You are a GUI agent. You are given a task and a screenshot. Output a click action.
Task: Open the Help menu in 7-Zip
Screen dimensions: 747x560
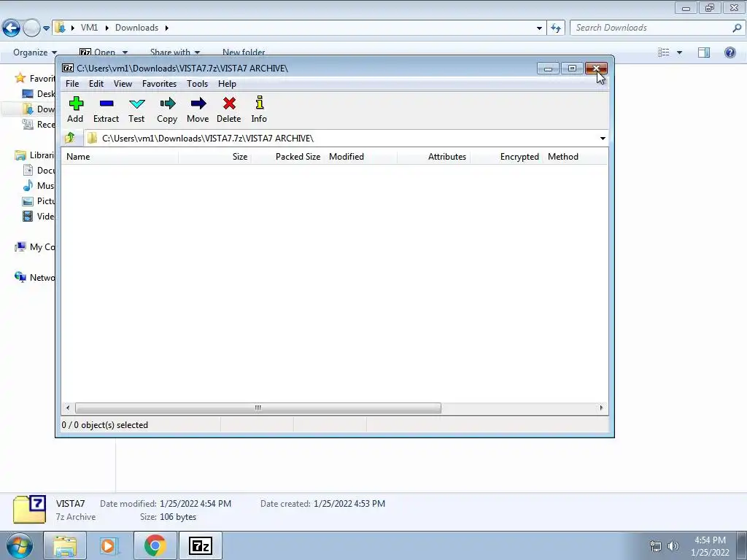point(228,84)
